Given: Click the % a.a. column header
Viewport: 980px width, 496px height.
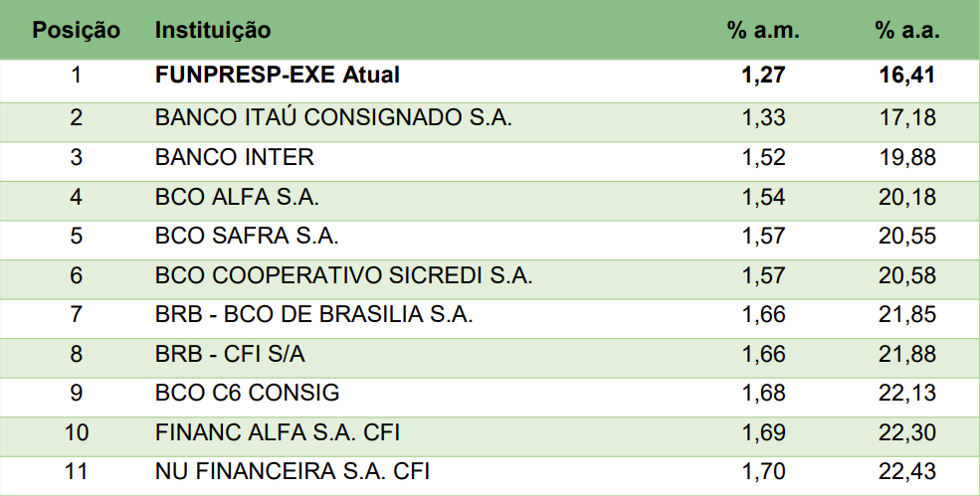Looking at the screenshot, I should click(x=907, y=31).
